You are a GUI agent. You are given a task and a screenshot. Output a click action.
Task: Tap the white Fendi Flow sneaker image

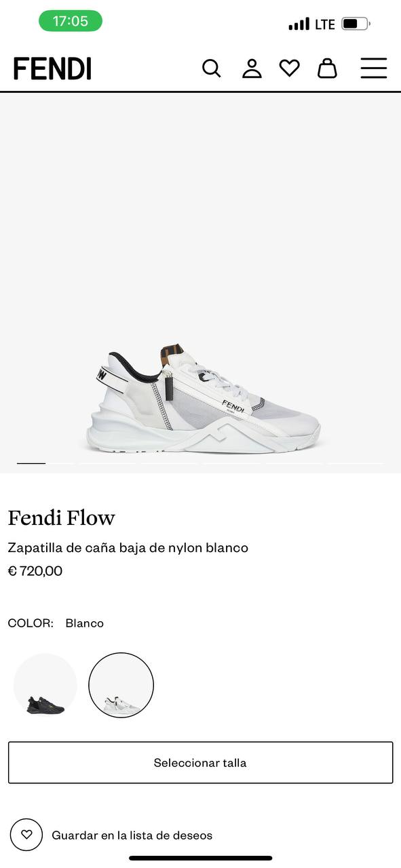(204, 399)
